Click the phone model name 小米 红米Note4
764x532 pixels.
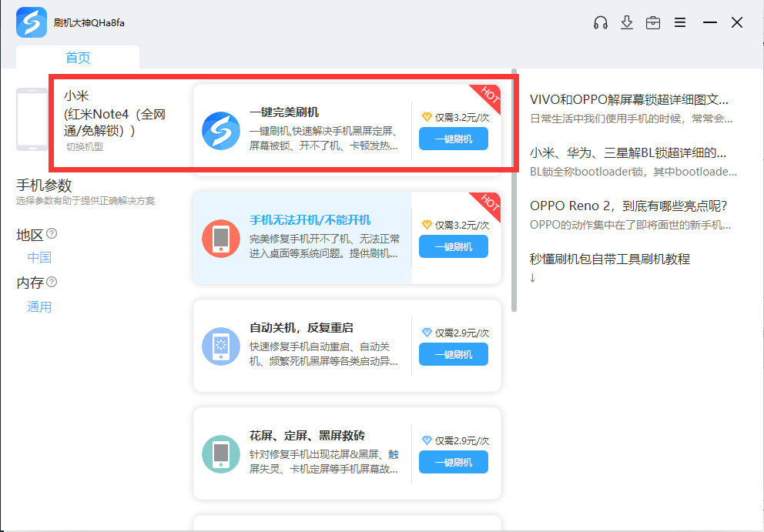[x=115, y=113]
